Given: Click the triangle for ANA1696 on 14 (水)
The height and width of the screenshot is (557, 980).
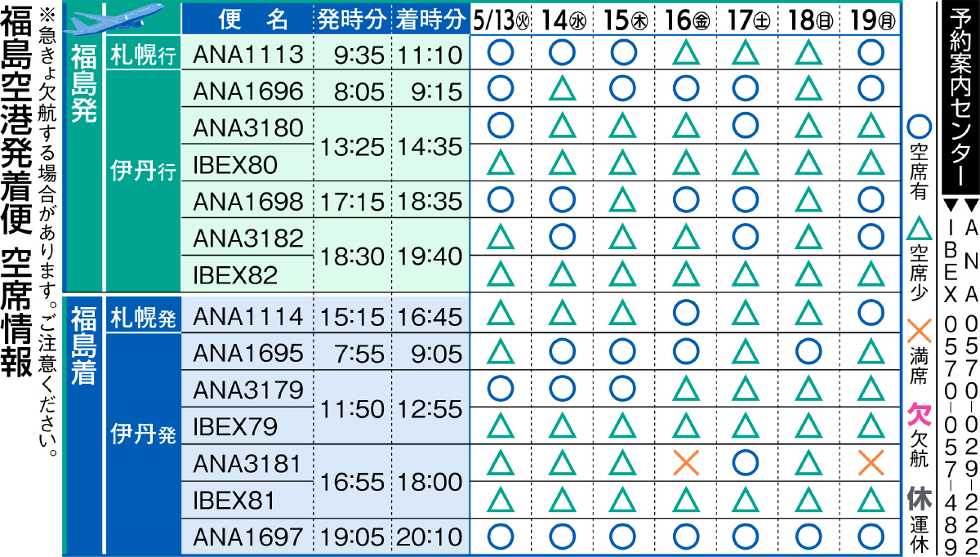Looking at the screenshot, I should pos(563,87).
